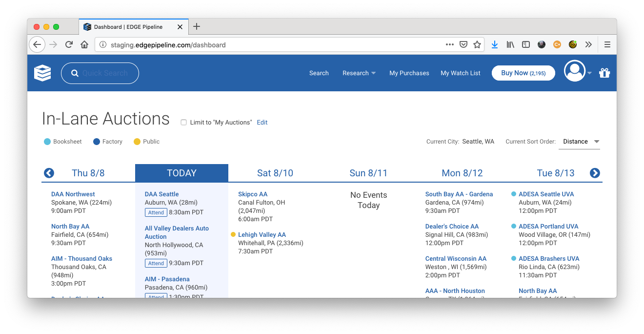
Task: Check Limit to My Auctions box
Action: pos(184,123)
